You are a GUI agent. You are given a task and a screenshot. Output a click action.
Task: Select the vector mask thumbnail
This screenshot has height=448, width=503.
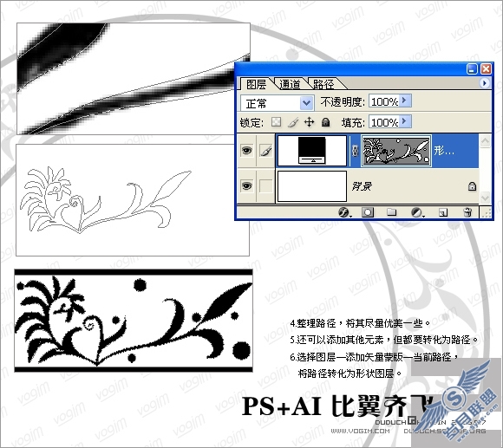click(396, 151)
